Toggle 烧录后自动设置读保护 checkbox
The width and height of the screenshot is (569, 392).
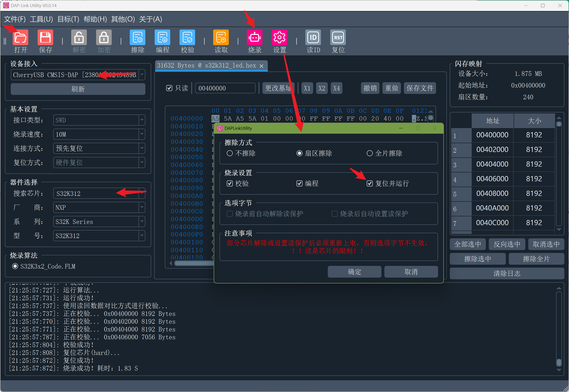[x=334, y=214]
